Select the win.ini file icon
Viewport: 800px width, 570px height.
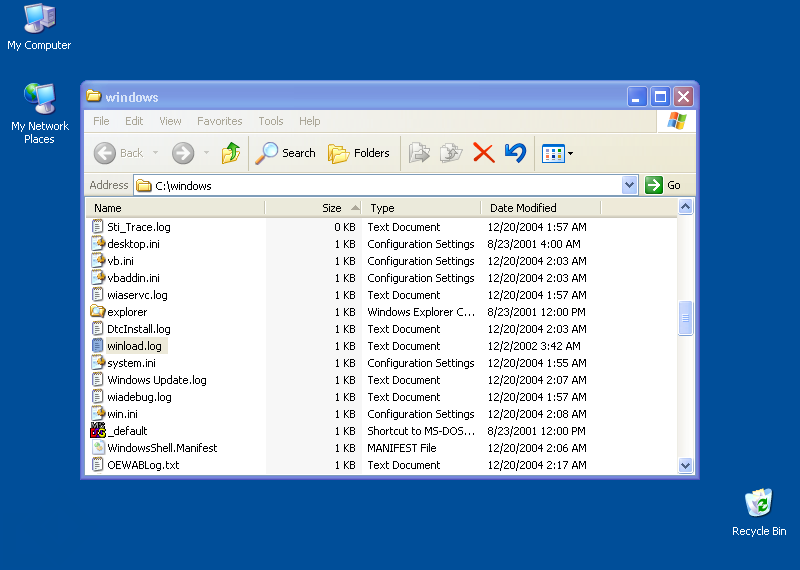tap(97, 413)
